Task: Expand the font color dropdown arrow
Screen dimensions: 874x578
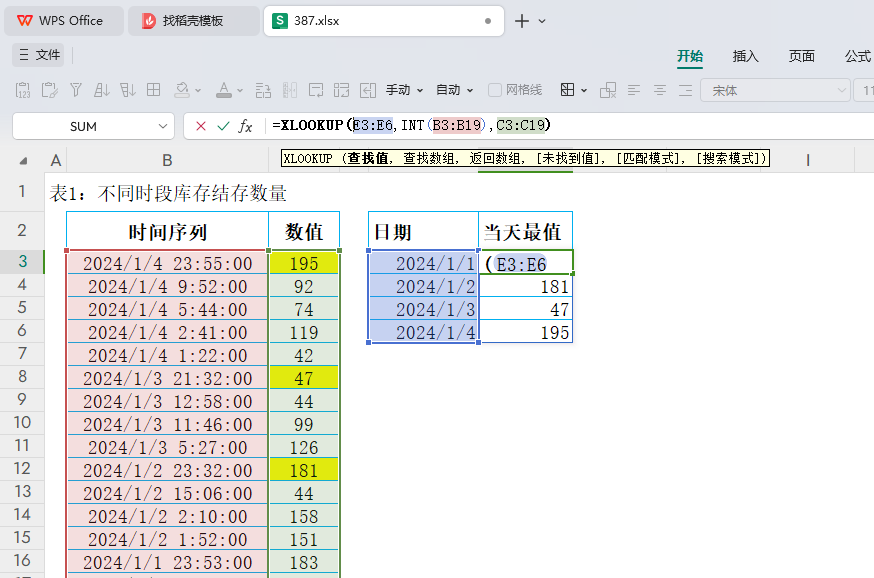Action: 240,90
